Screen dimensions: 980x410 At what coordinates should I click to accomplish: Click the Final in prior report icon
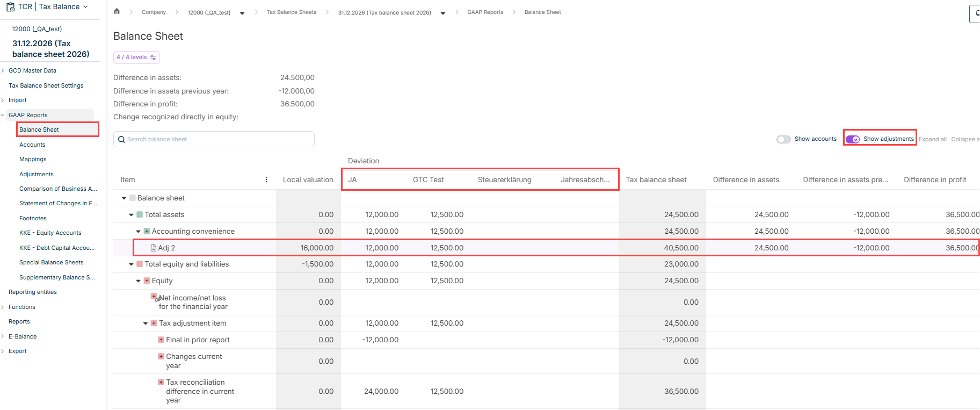coord(161,340)
